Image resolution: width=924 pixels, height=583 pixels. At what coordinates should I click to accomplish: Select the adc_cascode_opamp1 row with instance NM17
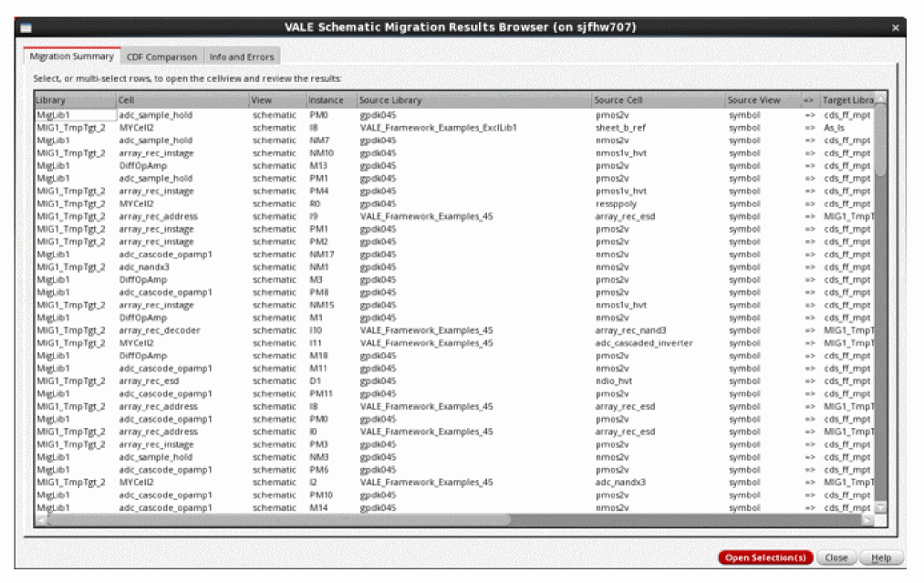[x=454, y=254]
